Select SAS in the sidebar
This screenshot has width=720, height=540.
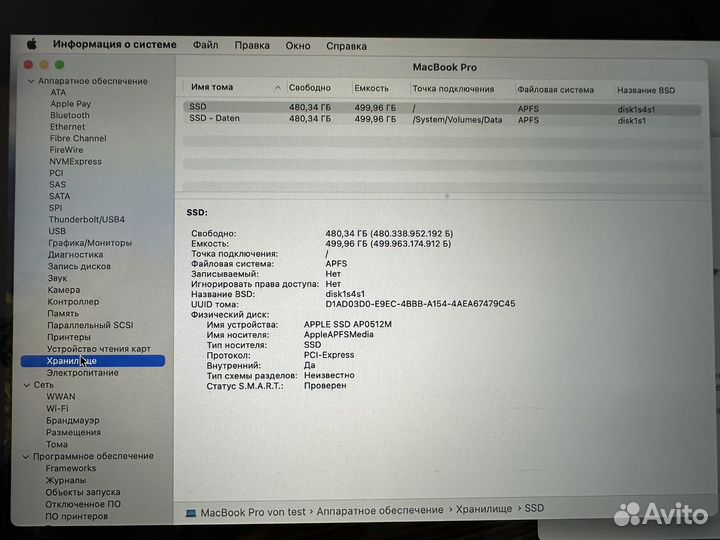pyautogui.click(x=58, y=185)
